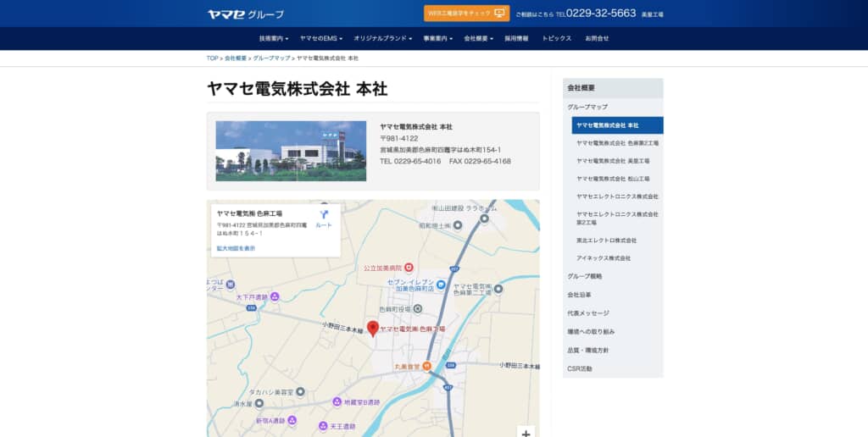Click the FAX 0229-65-4168 text
This screenshot has height=437, width=868.
coord(480,162)
